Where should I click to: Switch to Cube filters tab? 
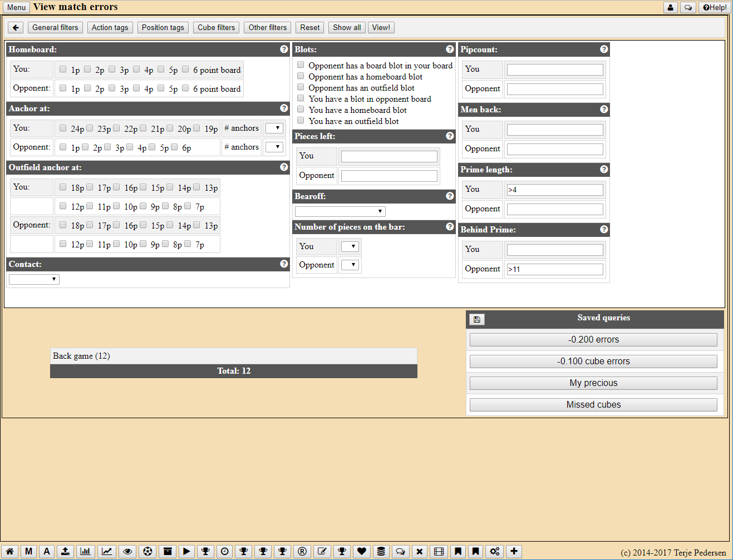[216, 28]
